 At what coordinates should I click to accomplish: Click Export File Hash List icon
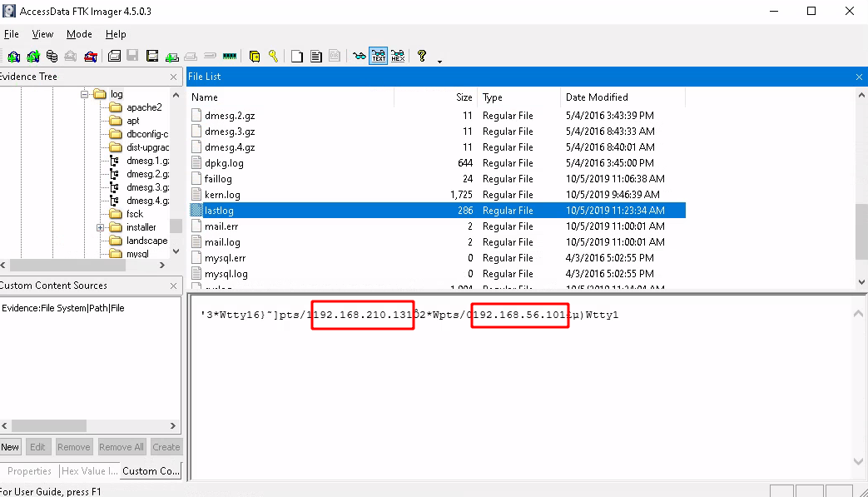tap(316, 56)
